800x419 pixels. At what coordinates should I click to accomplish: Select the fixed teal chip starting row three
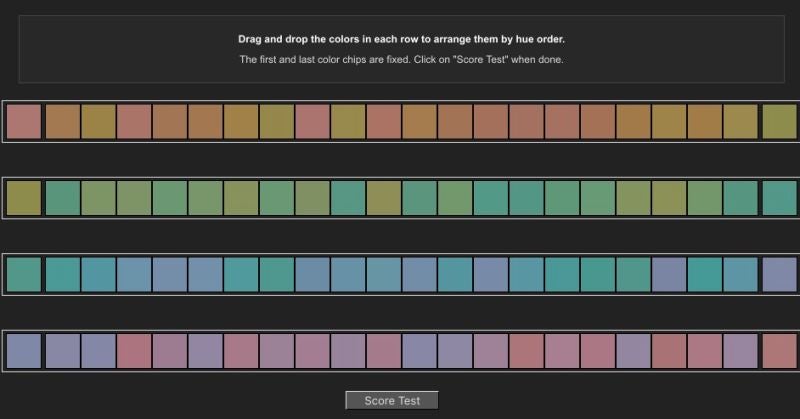tap(23, 274)
